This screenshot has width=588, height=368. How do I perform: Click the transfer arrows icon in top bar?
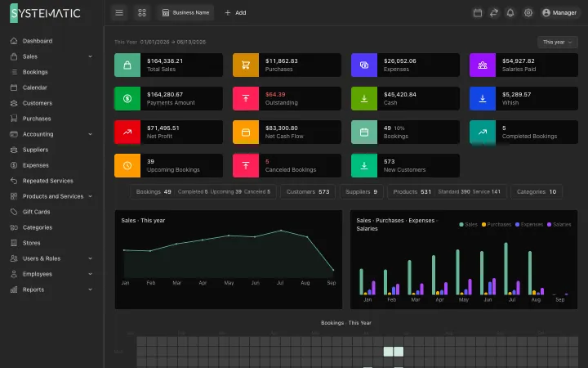coord(494,13)
